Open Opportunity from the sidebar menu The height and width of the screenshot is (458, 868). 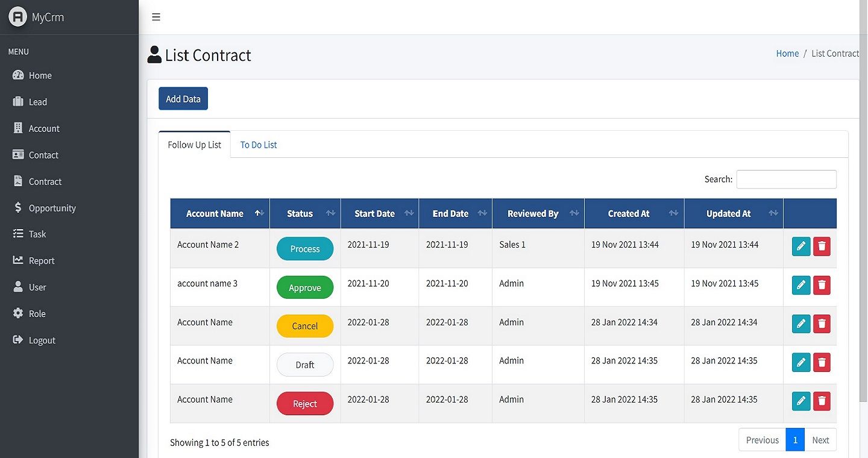(x=52, y=208)
